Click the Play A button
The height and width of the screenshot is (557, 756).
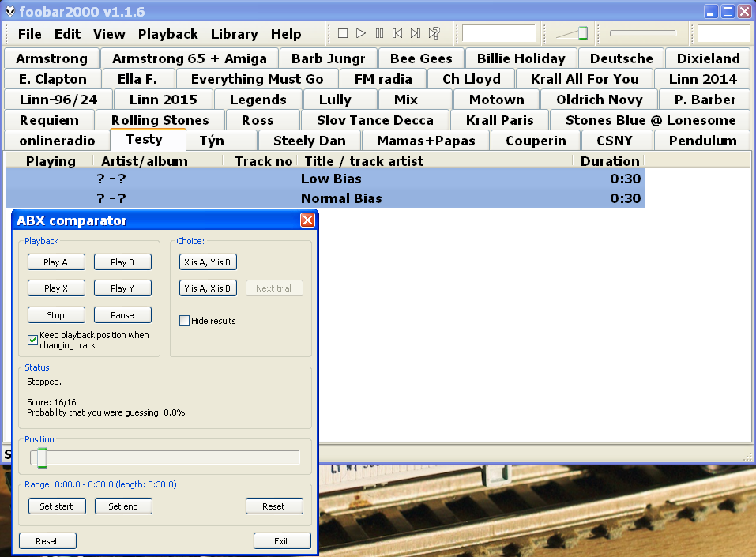click(x=56, y=262)
